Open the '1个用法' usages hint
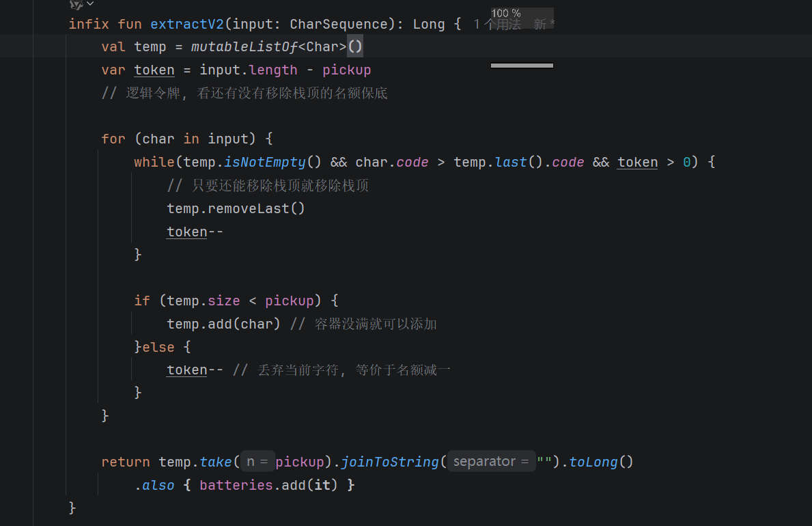This screenshot has height=526, width=812. click(x=497, y=25)
